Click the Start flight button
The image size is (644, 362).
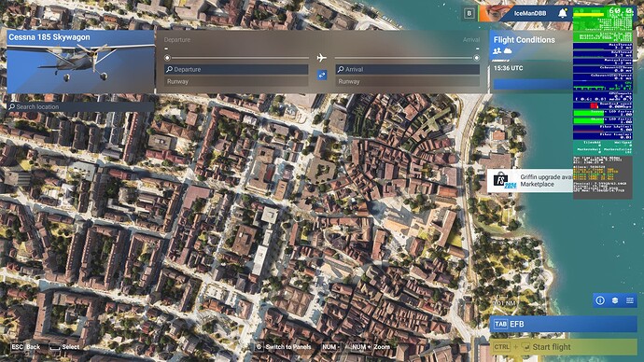coord(563,347)
